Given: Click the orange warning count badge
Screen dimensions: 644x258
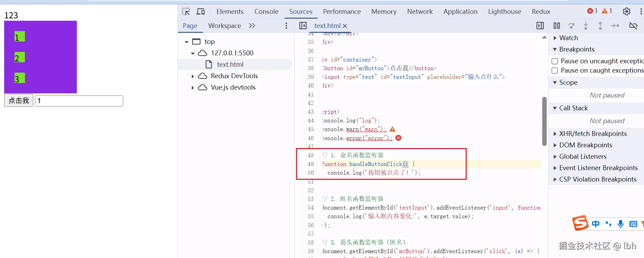Looking at the screenshot, I should tap(607, 11).
